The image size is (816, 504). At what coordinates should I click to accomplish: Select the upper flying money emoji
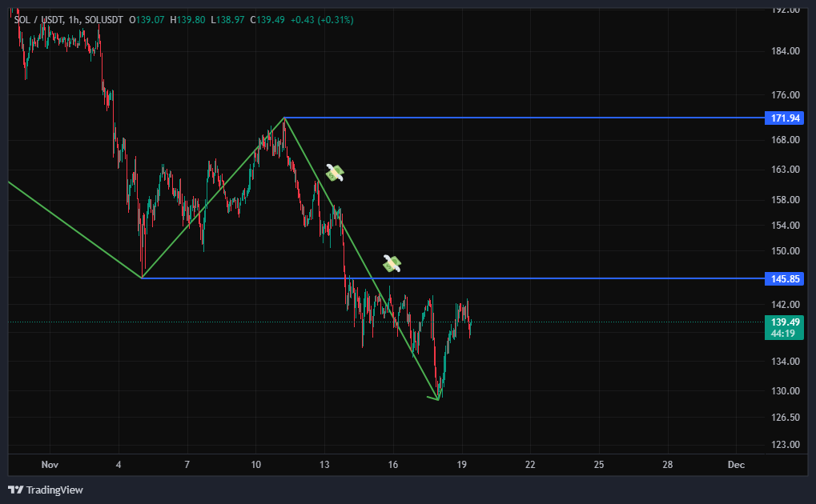[x=335, y=172]
